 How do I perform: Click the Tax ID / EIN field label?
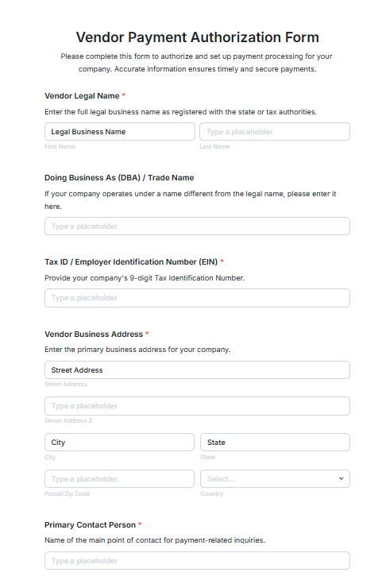131,261
